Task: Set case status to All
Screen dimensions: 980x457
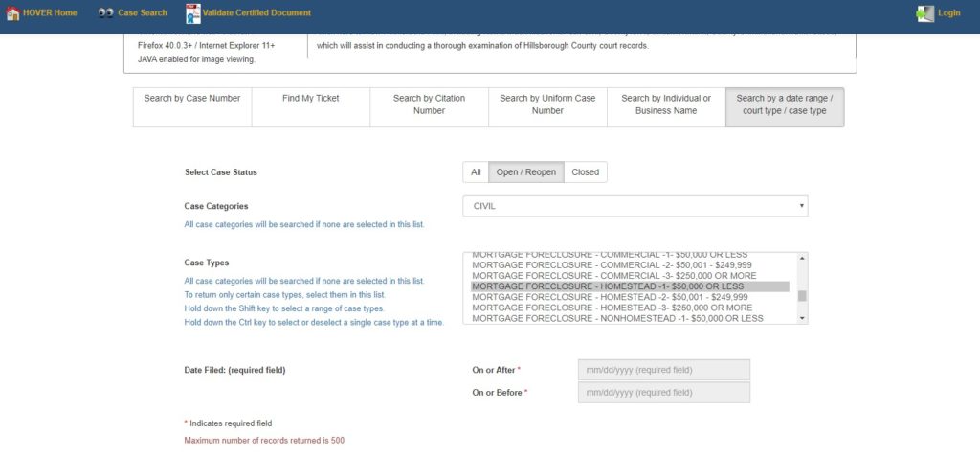Action: click(476, 172)
